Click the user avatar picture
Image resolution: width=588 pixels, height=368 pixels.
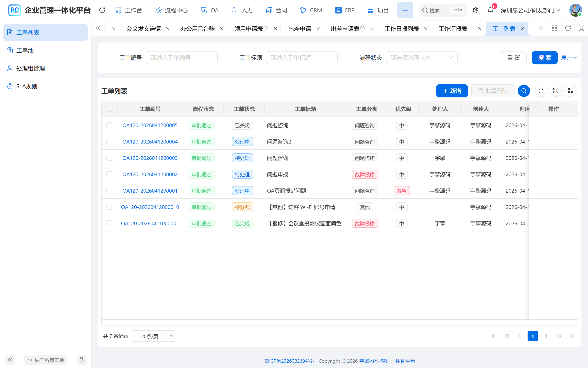(x=575, y=10)
